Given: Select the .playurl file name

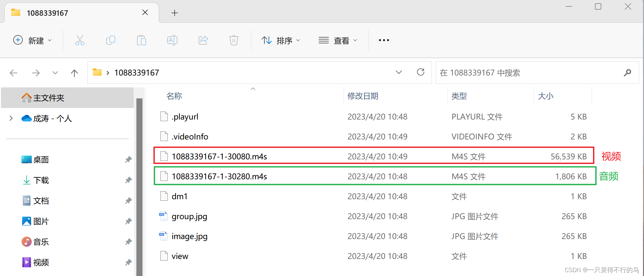Looking at the screenshot, I should point(185,117).
